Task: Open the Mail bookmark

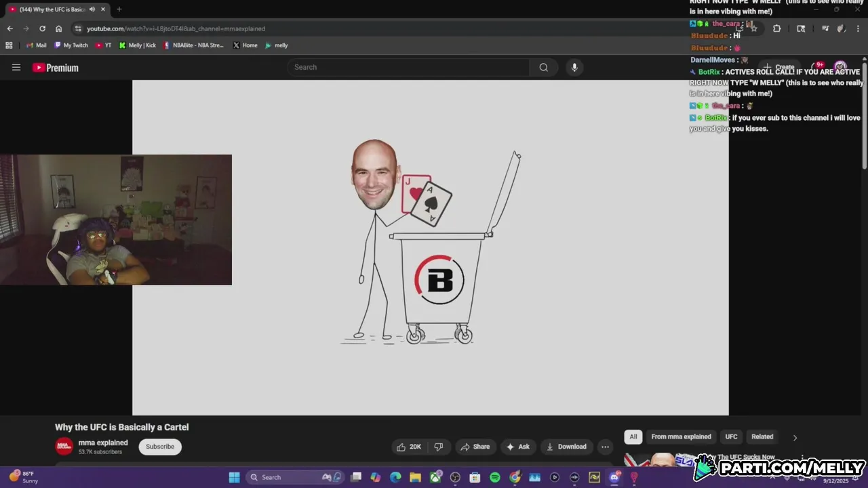Action: click(x=37, y=45)
